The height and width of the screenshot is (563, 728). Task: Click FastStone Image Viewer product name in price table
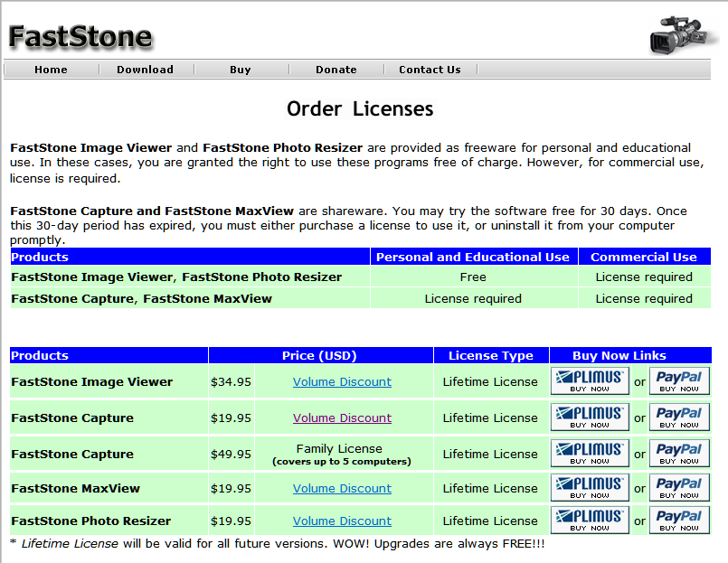pyautogui.click(x=92, y=382)
